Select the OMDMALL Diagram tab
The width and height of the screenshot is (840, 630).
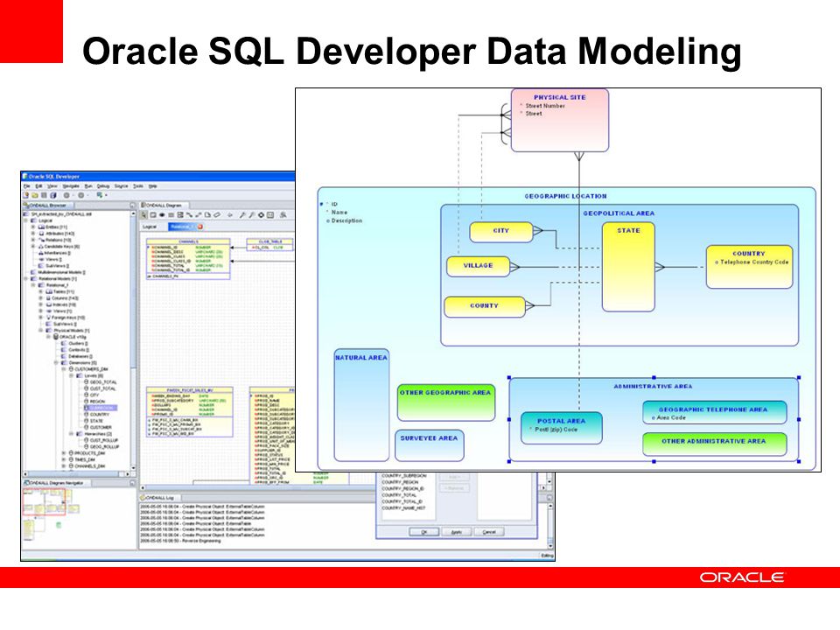point(164,205)
